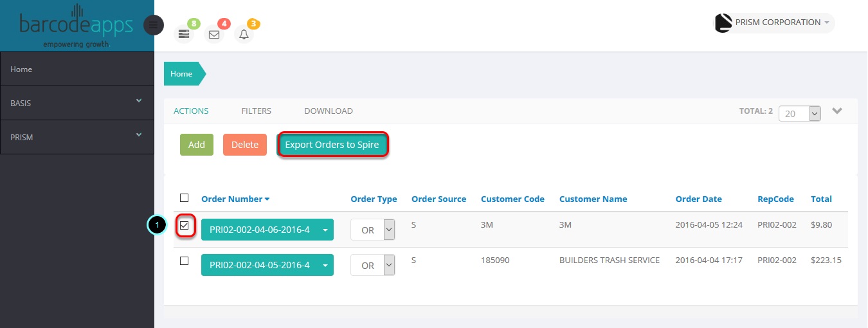Click the Prism Corporation company logo icon
Image resolution: width=868 pixels, height=328 pixels.
pyautogui.click(x=723, y=23)
